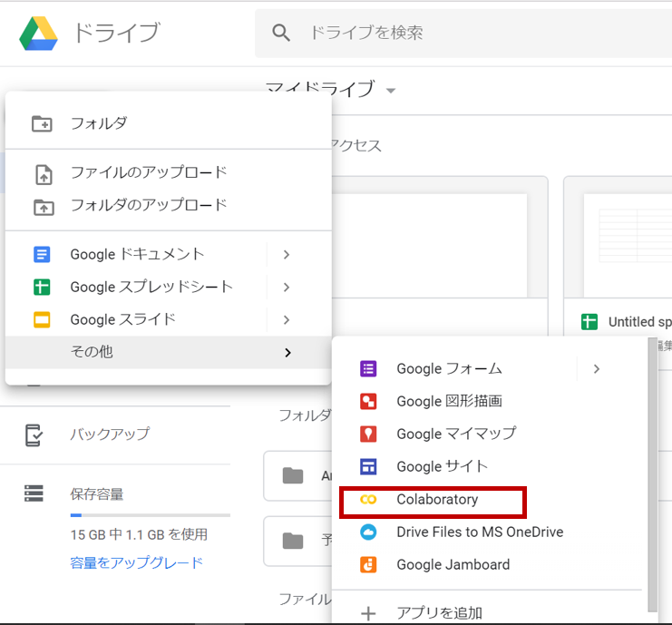This screenshot has width=672, height=625.
Task: Click the 15 GB 中 1.1 GB を使用 text
Action: pyautogui.click(x=139, y=534)
